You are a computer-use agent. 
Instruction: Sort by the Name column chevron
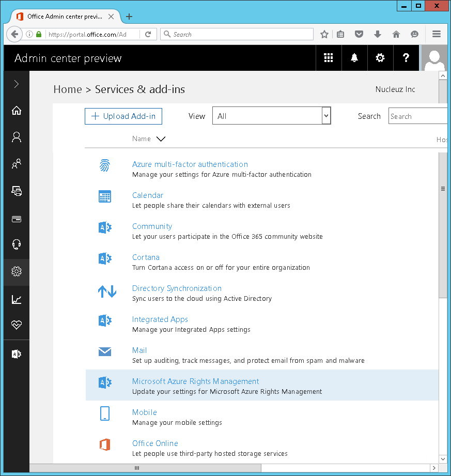(161, 139)
